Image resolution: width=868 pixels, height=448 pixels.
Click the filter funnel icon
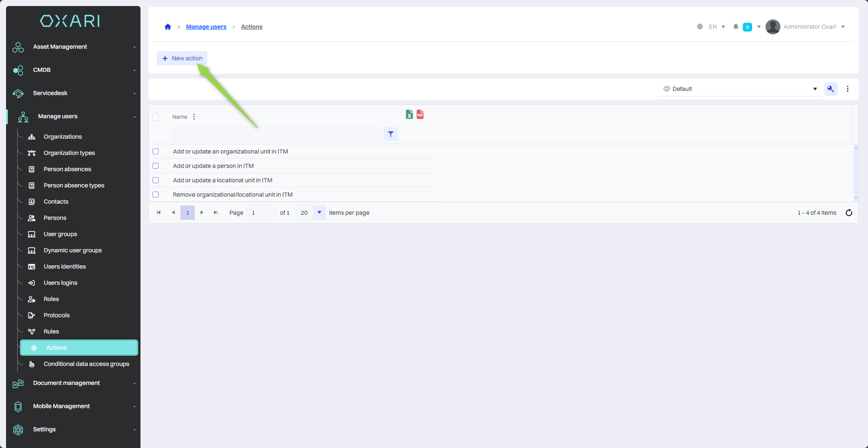(x=391, y=134)
